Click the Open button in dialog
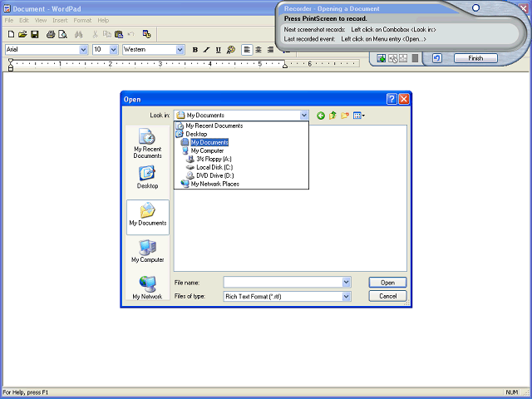Image resolution: width=532 pixels, height=399 pixels. coord(387,283)
